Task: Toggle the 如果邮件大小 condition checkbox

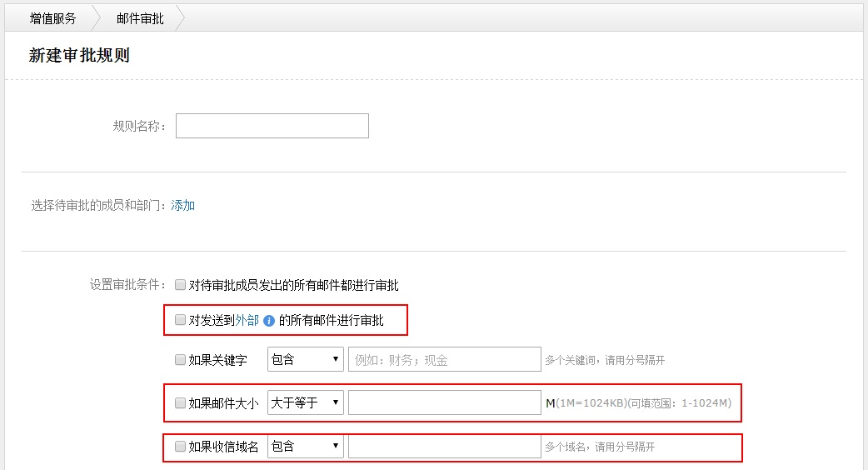Action: 180,403
